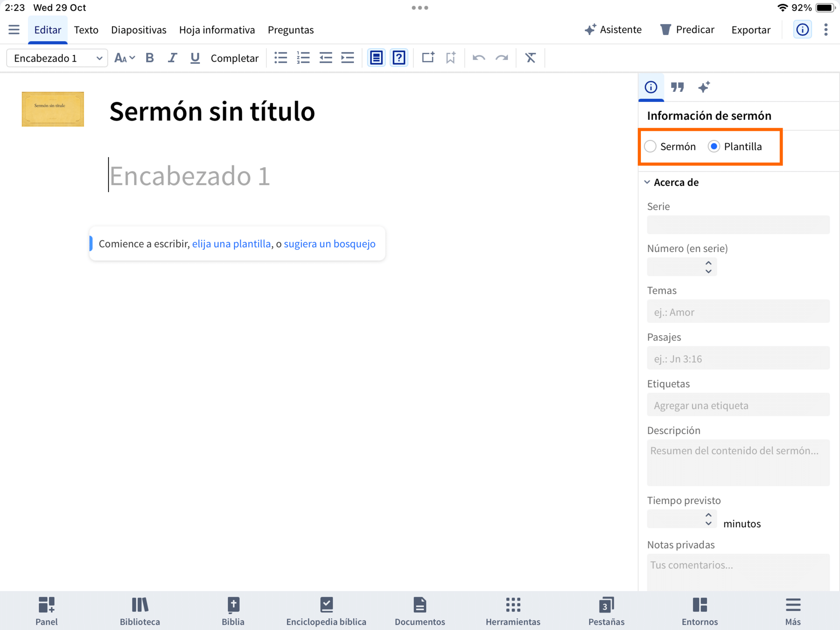Adjust the Número (en serie) stepper

708,267
